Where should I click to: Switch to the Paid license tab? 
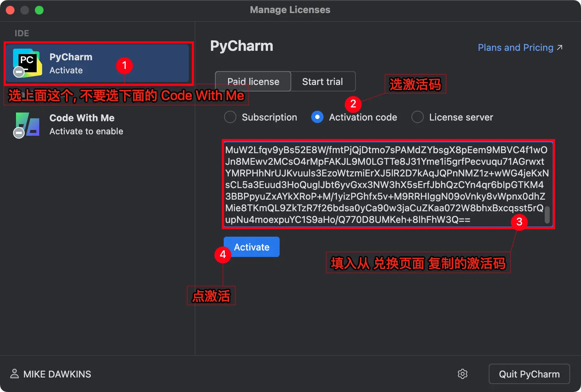click(253, 81)
